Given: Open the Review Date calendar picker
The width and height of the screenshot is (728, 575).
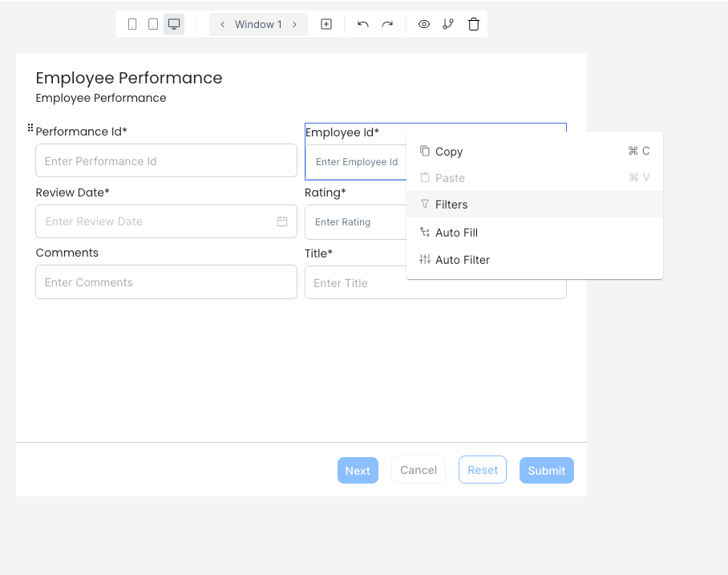Looking at the screenshot, I should (x=281, y=222).
